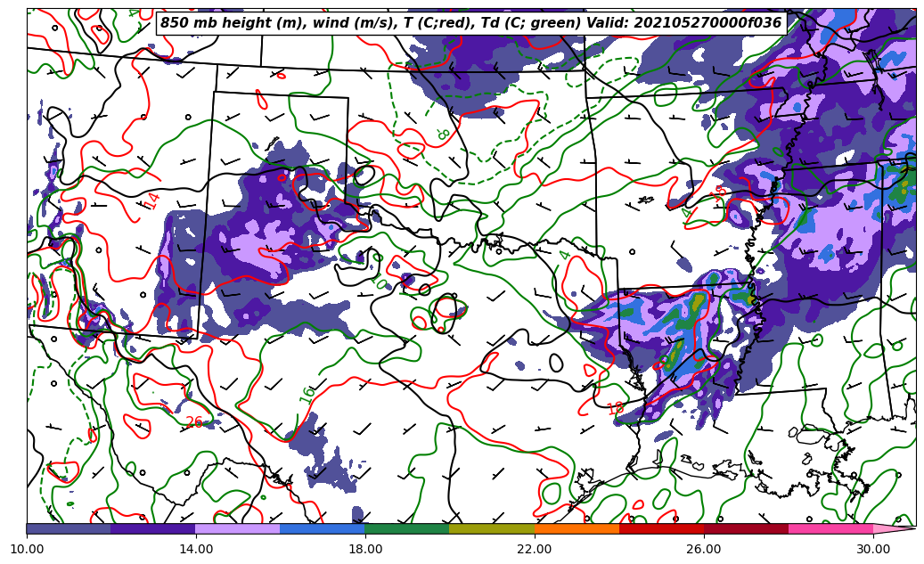
Task: Select the dark maroon 26–28 colorbar segment
Action: coord(746,528)
